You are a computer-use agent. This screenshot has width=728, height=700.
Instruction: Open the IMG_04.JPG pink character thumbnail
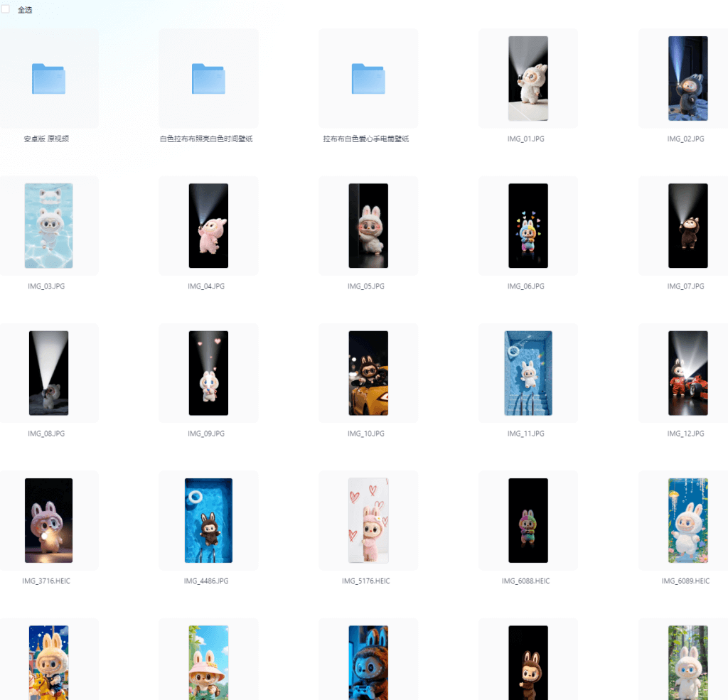208,226
